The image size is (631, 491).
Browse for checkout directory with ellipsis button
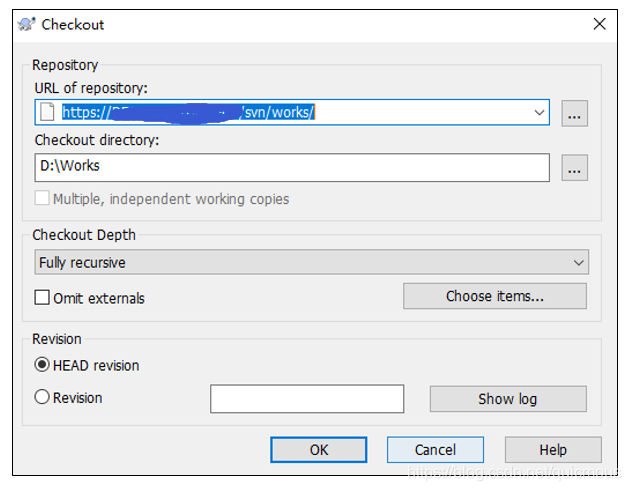coord(574,167)
